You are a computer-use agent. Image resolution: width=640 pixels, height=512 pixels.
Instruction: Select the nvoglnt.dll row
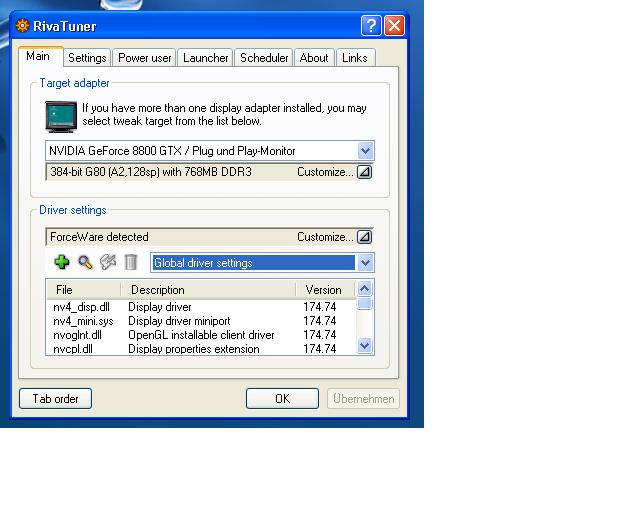click(x=201, y=335)
